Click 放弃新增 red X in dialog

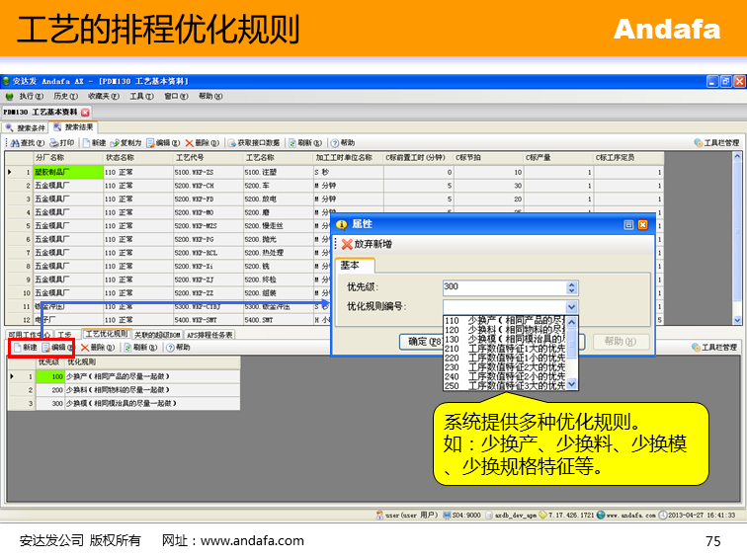pos(347,244)
